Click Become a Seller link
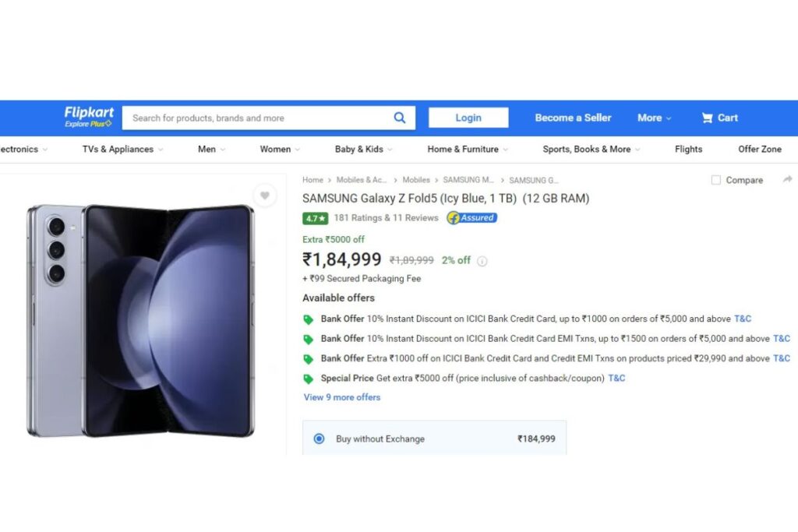This screenshot has width=798, height=532. pos(573,118)
